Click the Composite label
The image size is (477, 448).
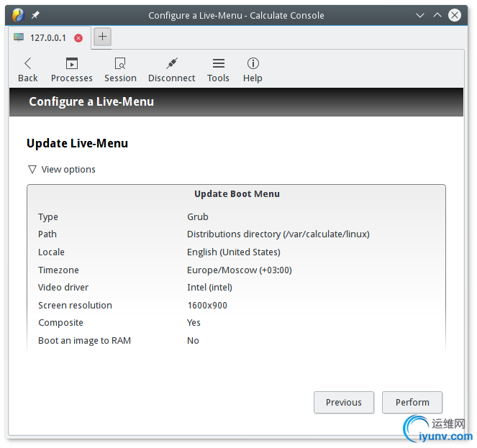60,323
